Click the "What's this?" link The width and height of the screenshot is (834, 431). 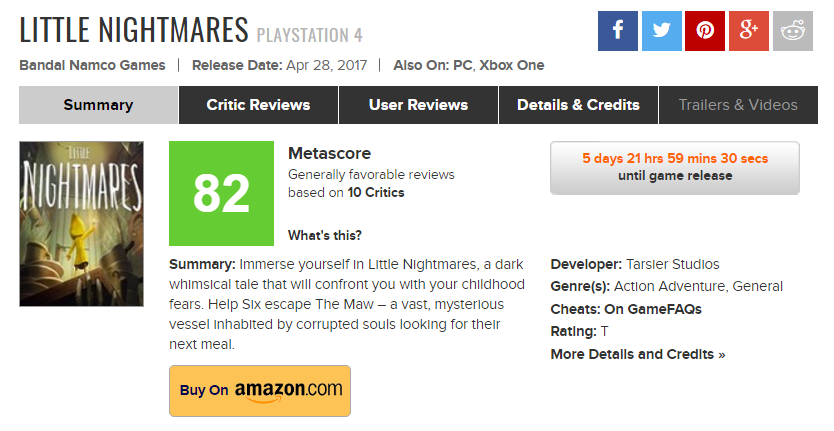pyautogui.click(x=325, y=236)
